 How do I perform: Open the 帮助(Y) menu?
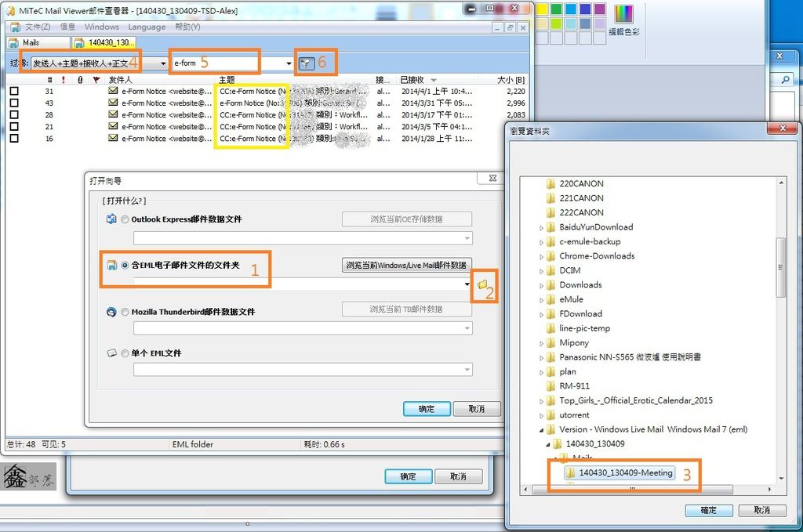coord(187,27)
